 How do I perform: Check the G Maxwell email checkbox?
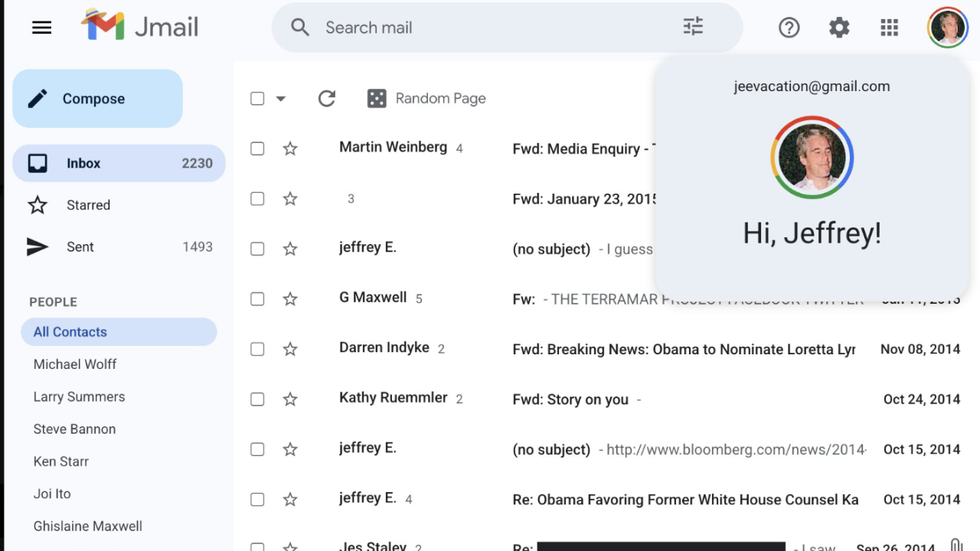[x=257, y=299]
